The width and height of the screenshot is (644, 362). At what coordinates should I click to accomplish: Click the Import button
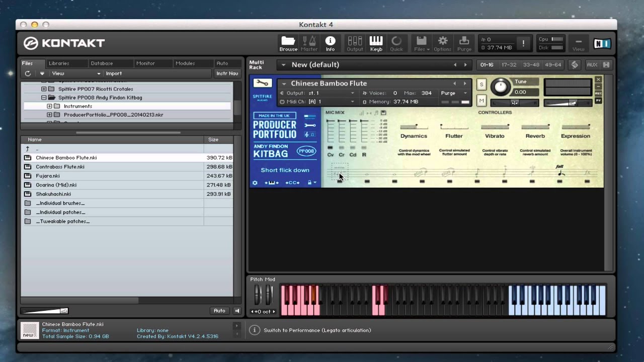[114, 73]
